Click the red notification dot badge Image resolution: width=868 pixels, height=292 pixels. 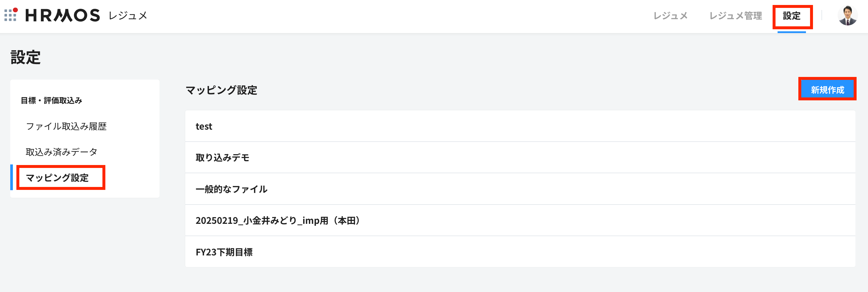click(x=16, y=10)
